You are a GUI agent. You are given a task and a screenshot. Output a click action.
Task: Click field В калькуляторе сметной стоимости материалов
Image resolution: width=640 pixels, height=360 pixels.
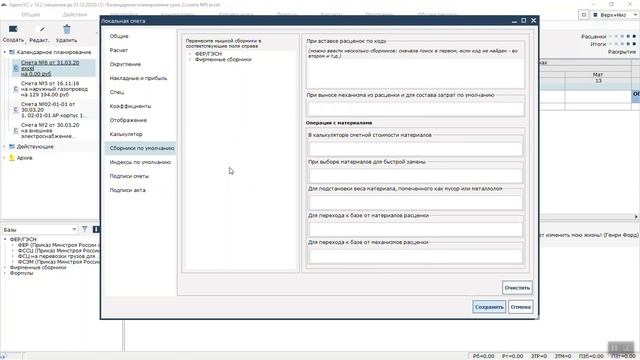point(416,149)
